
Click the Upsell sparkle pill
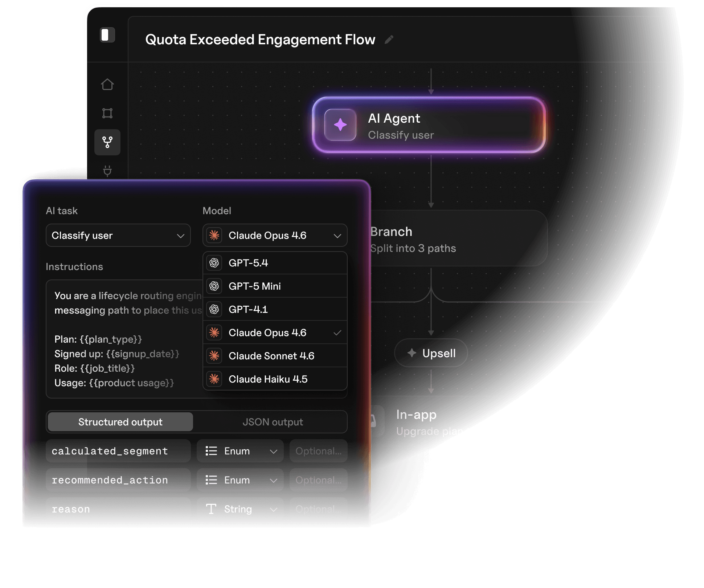tap(431, 353)
